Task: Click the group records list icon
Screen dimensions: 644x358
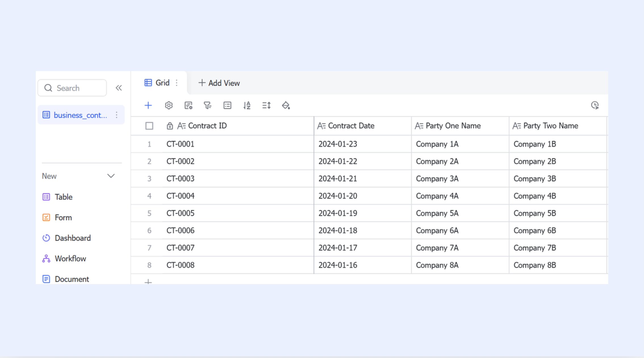Action: click(x=227, y=106)
